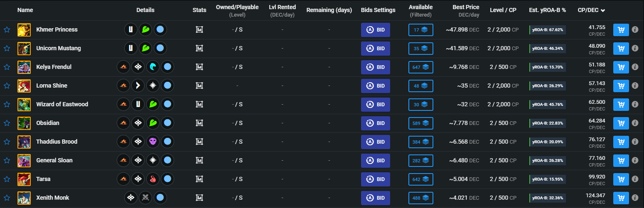Viewport: 644px width, 208px height.
Task: View stats chart for Tarsa
Action: pos(199,179)
